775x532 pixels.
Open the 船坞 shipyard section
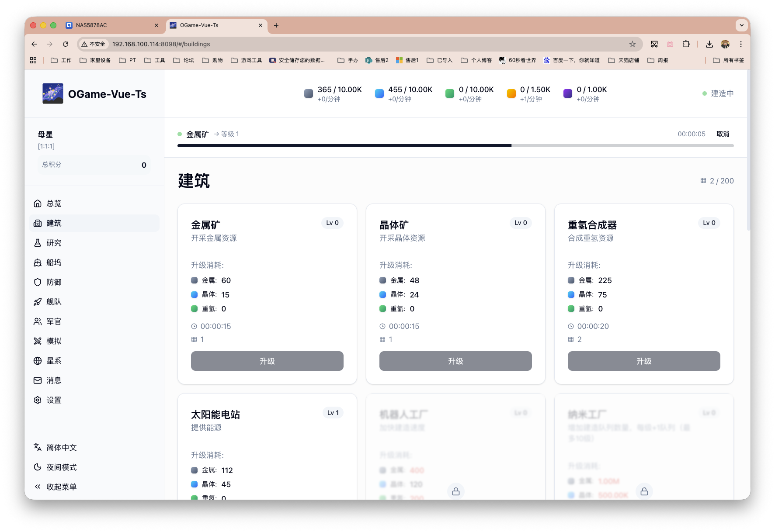(x=54, y=263)
